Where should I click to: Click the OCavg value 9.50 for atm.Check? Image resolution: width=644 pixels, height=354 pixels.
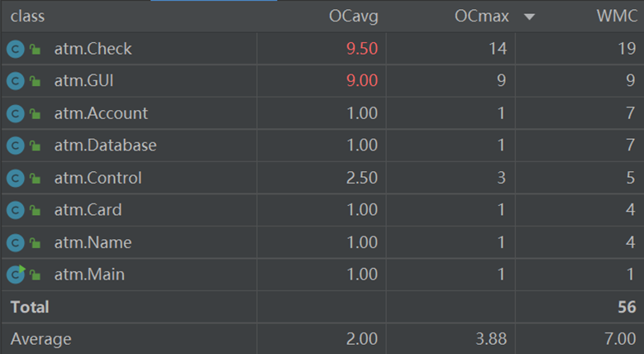pos(362,49)
